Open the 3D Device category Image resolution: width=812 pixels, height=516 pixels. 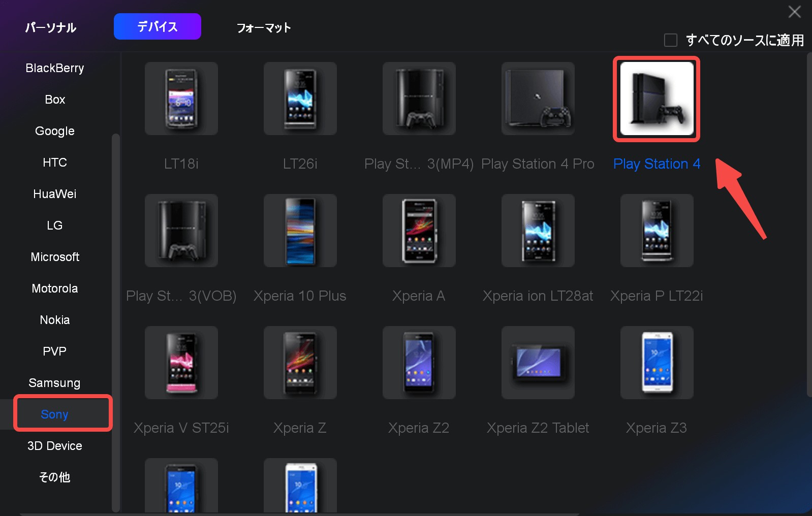coord(55,446)
